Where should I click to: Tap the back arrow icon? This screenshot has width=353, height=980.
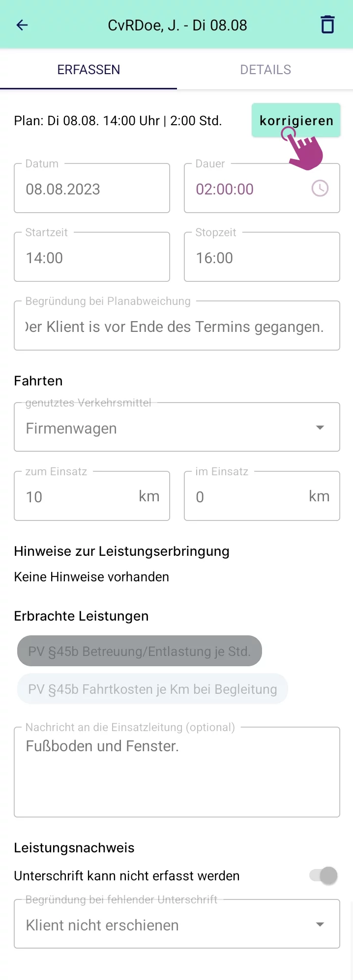point(22,25)
